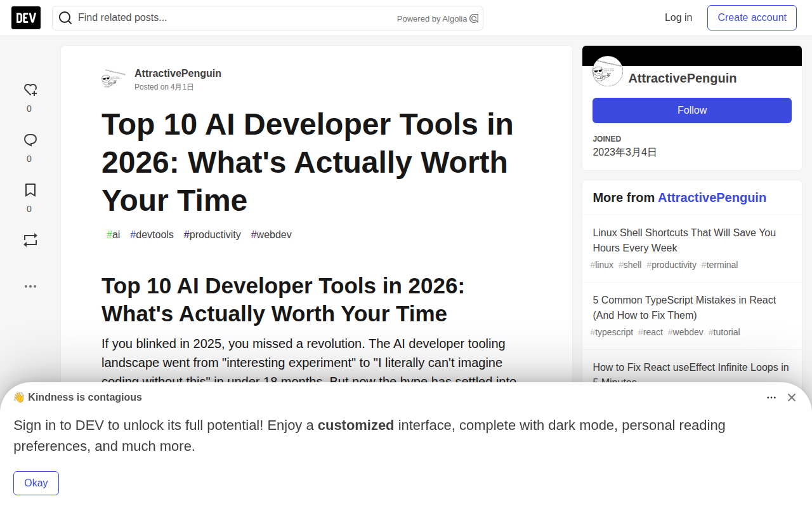Open Linux Shell Shortcuts article link
Viewport: 812px width, 508px height.
click(684, 240)
